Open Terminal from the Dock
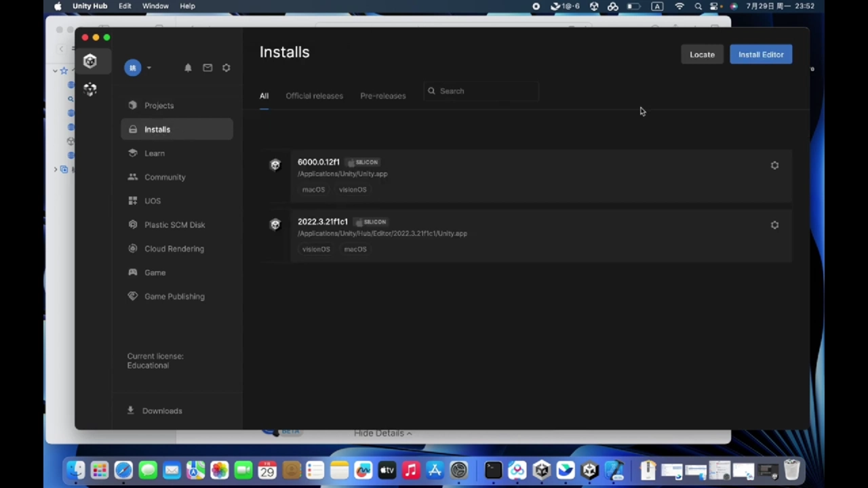The height and width of the screenshot is (488, 868). coord(493,470)
